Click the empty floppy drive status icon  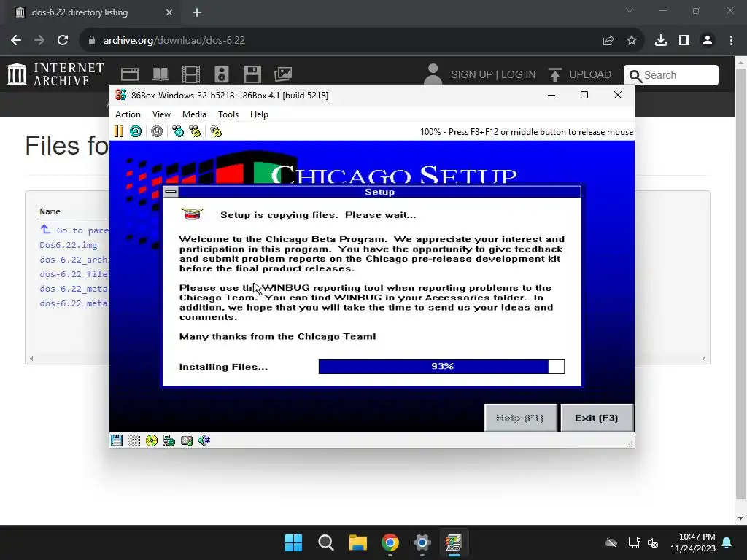(134, 440)
